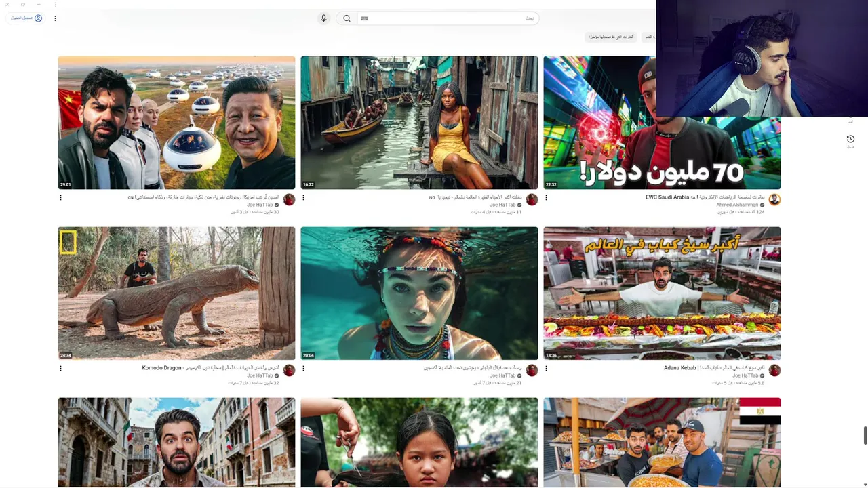Open Joe HaTTab avatar under Komodo Dragon video
The image size is (868, 488).
(289, 370)
